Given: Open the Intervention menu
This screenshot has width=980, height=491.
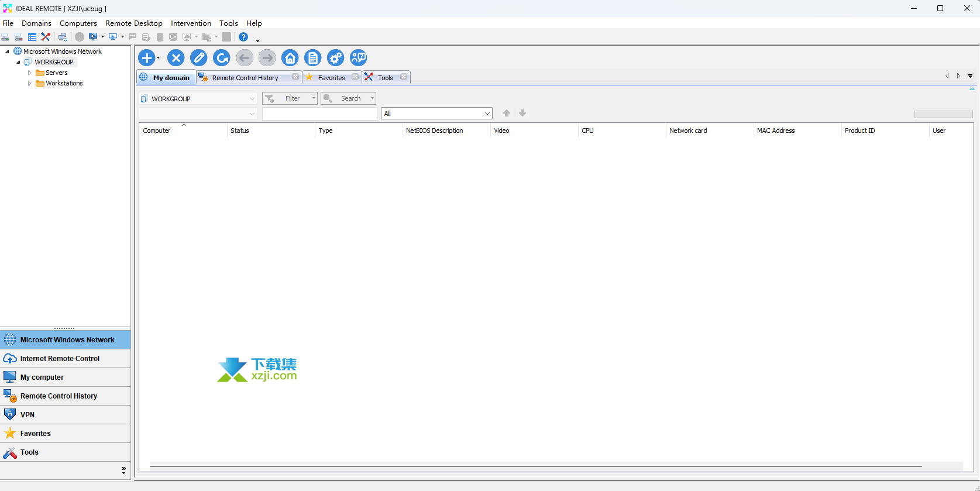Looking at the screenshot, I should tap(191, 23).
